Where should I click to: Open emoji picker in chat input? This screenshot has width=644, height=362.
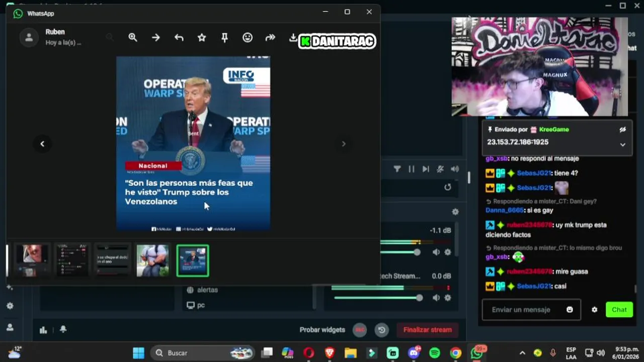(570, 310)
